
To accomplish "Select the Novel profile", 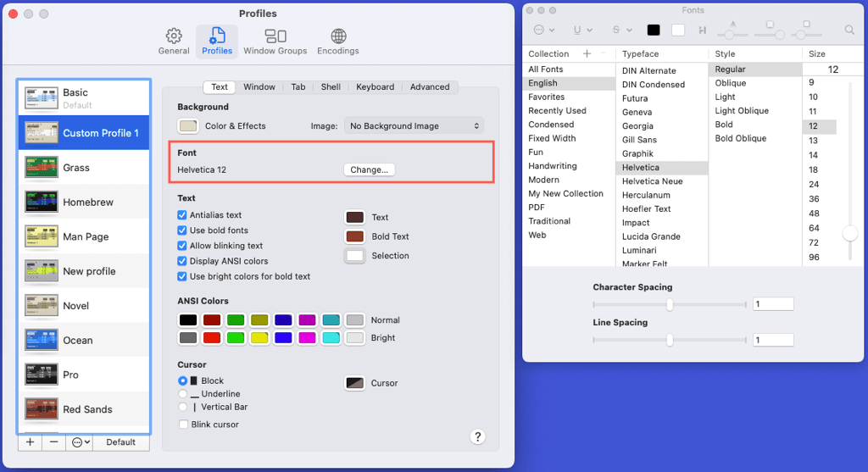I will point(84,305).
